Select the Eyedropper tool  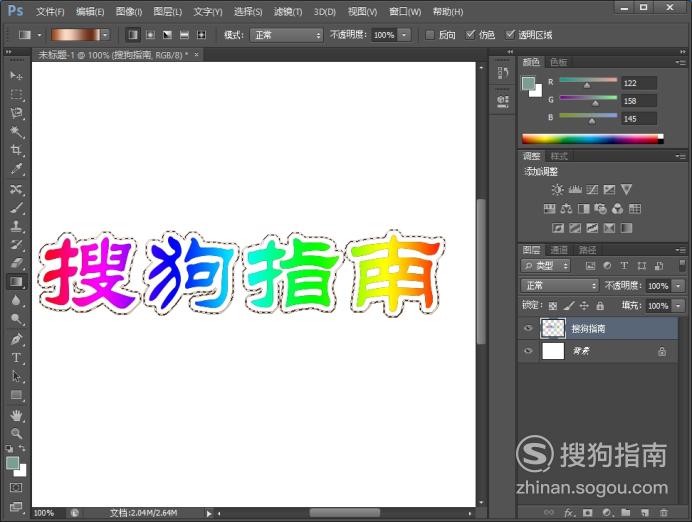pyautogui.click(x=16, y=169)
